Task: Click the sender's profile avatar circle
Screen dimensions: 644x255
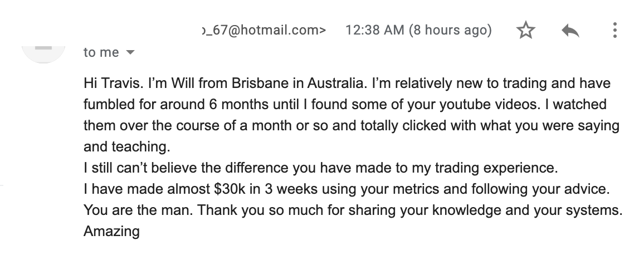Action: pos(43,52)
